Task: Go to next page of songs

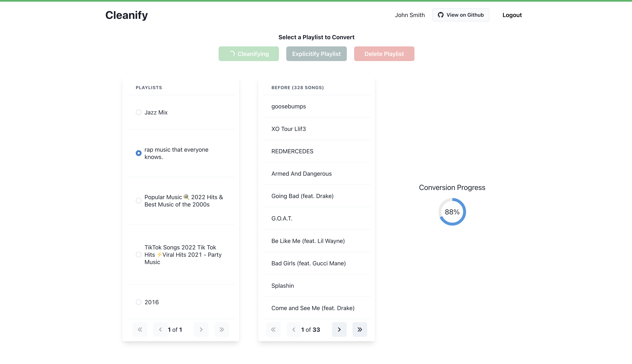Action: tap(339, 330)
